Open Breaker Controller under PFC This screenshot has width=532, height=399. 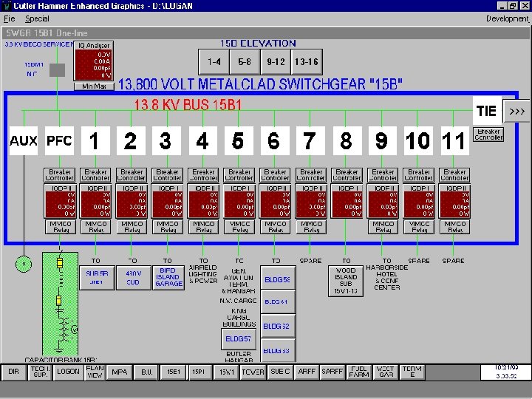tap(59, 174)
